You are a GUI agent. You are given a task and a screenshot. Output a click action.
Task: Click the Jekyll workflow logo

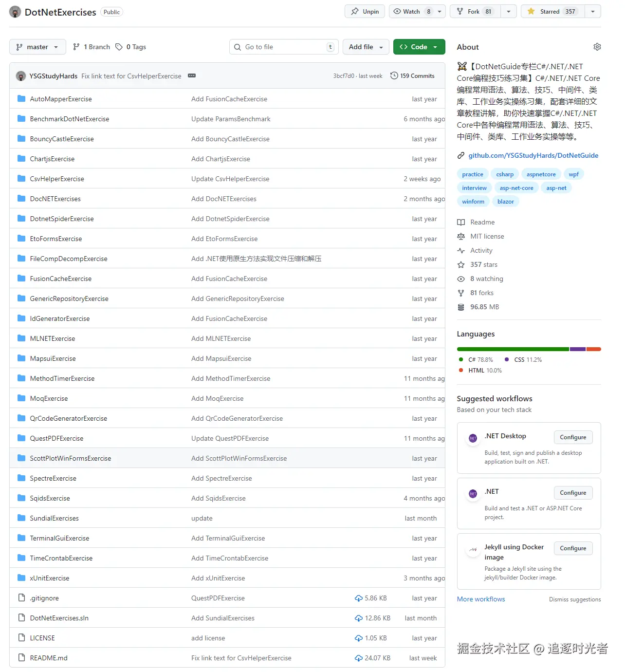pyautogui.click(x=473, y=549)
